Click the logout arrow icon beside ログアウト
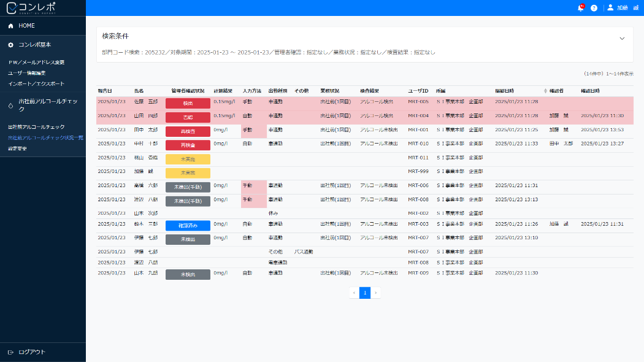This screenshot has height=362, width=644. coord(10,352)
